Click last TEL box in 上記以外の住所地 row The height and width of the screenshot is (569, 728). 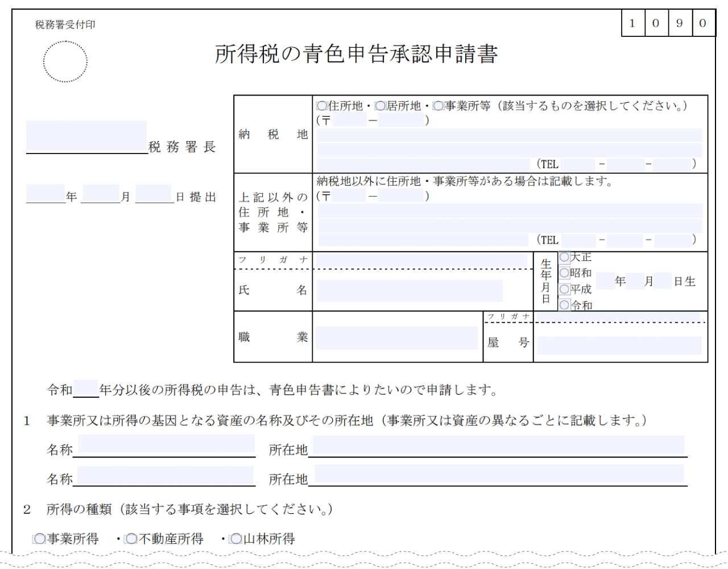(x=672, y=240)
